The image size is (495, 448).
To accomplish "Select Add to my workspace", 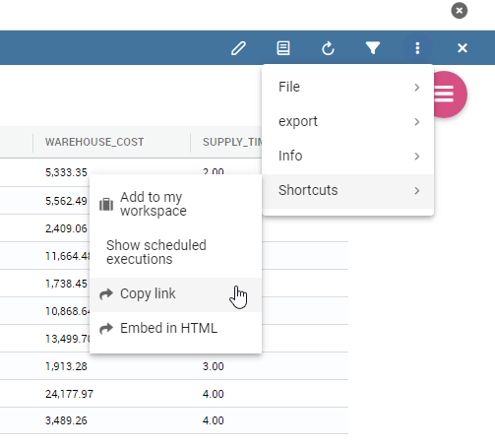I will point(175,204).
